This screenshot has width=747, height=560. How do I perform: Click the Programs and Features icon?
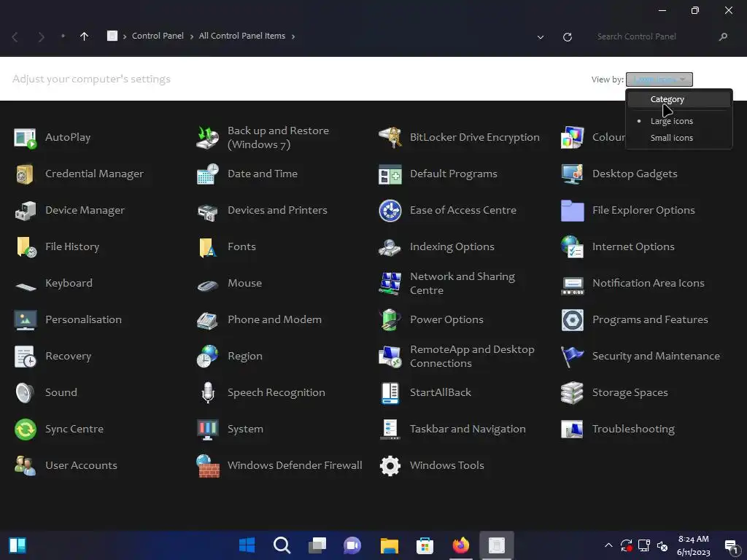[572, 320]
